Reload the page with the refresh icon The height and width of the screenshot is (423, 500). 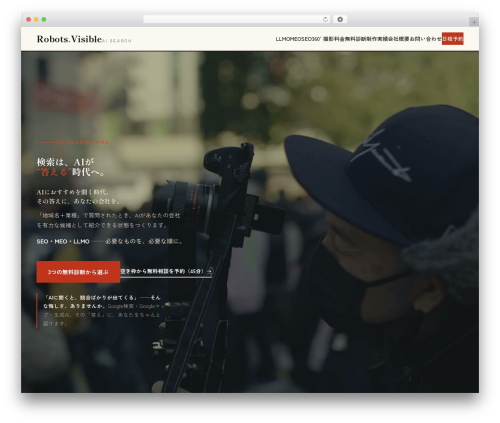325,19
